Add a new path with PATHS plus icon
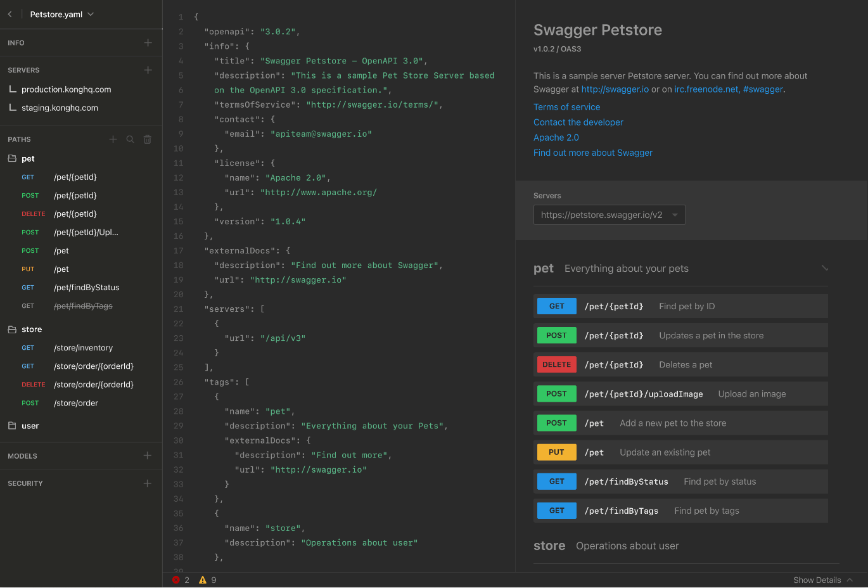Viewport: 868px width, 588px height. [113, 139]
